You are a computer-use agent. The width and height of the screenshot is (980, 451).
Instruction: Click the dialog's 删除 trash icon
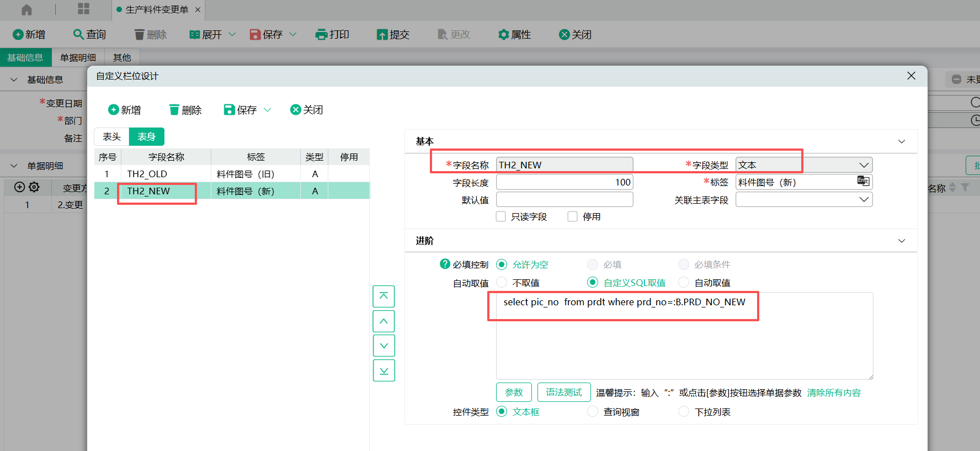174,110
